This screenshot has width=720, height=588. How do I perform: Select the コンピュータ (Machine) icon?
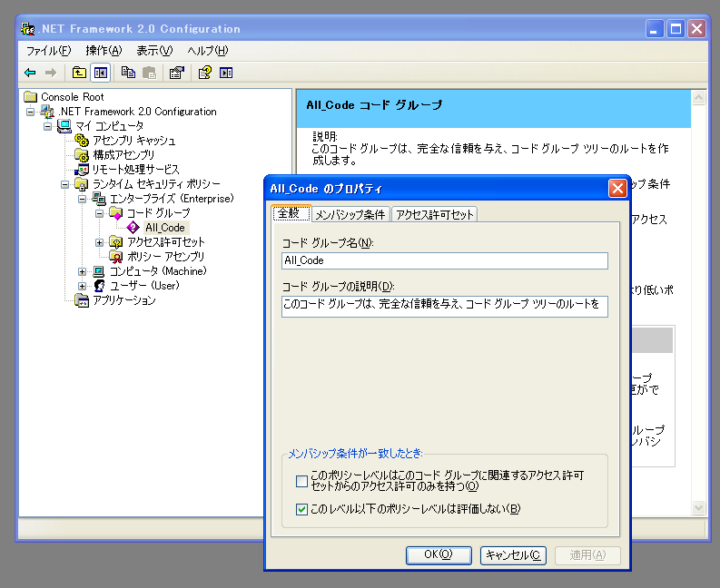[99, 271]
